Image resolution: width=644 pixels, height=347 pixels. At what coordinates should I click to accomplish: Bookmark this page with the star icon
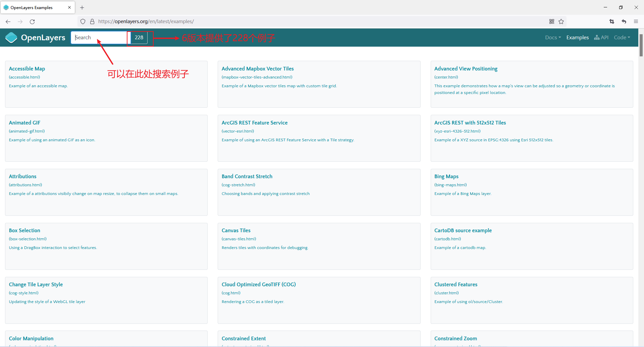pos(561,21)
